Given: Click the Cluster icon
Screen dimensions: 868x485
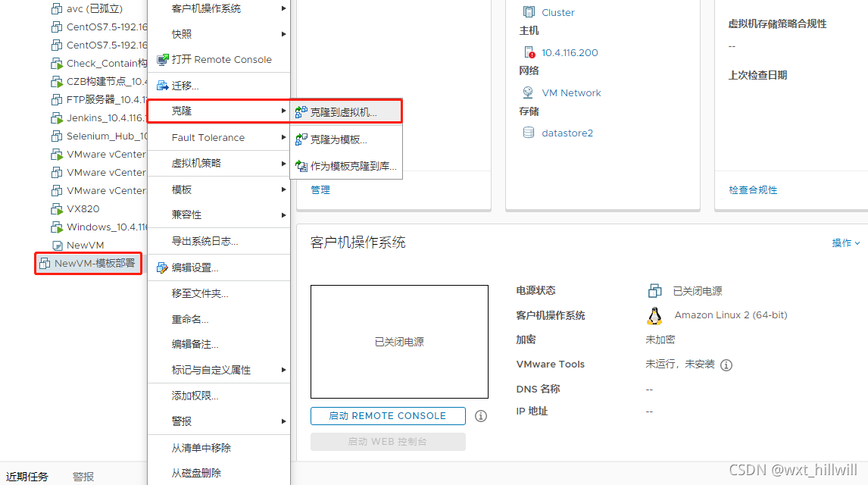Looking at the screenshot, I should [529, 11].
